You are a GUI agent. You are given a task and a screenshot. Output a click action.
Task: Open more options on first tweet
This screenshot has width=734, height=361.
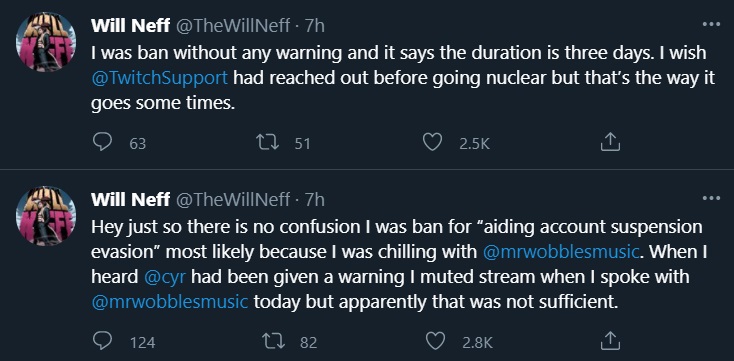711,25
